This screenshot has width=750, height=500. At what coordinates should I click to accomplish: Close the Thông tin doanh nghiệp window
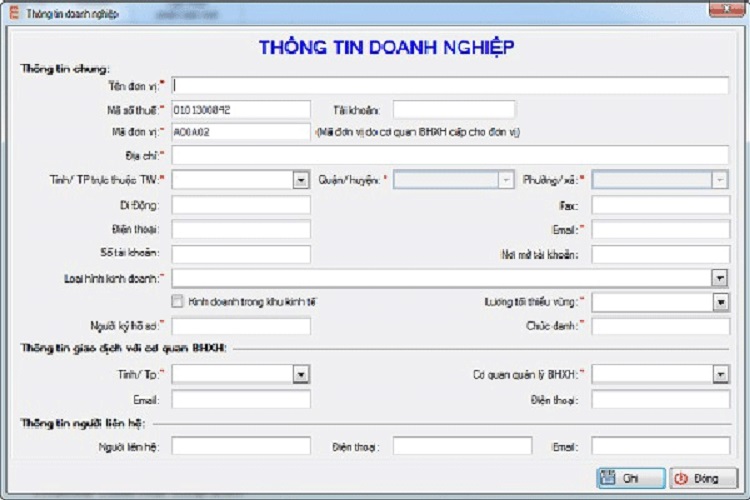(x=726, y=9)
